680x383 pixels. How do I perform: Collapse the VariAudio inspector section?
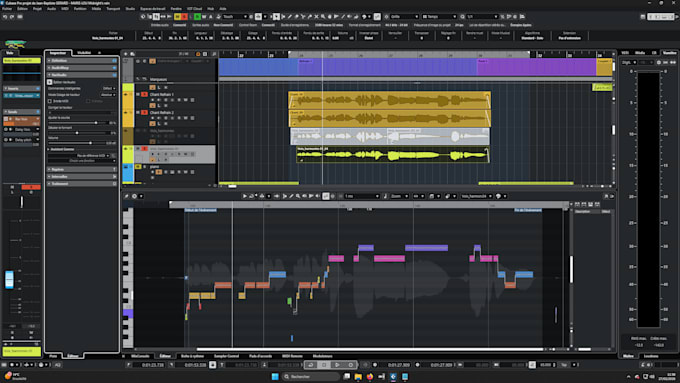(x=82, y=75)
